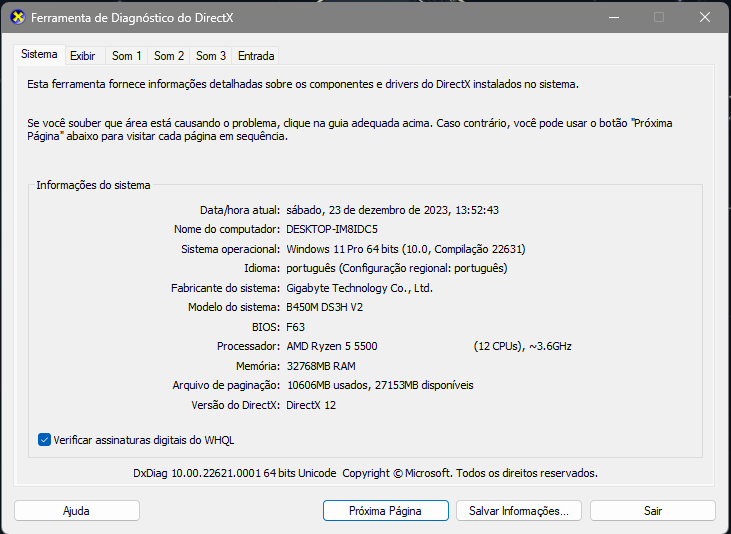
Task: Click the Nome do computador label
Action: click(x=227, y=229)
